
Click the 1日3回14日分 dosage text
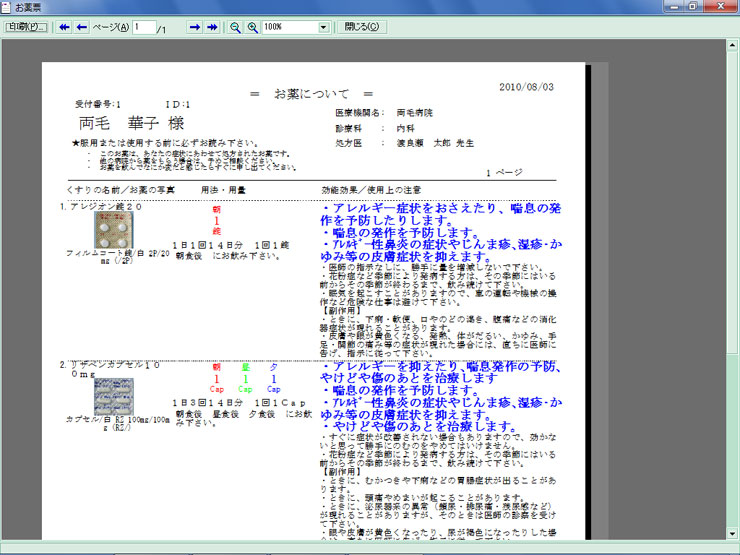(208, 403)
